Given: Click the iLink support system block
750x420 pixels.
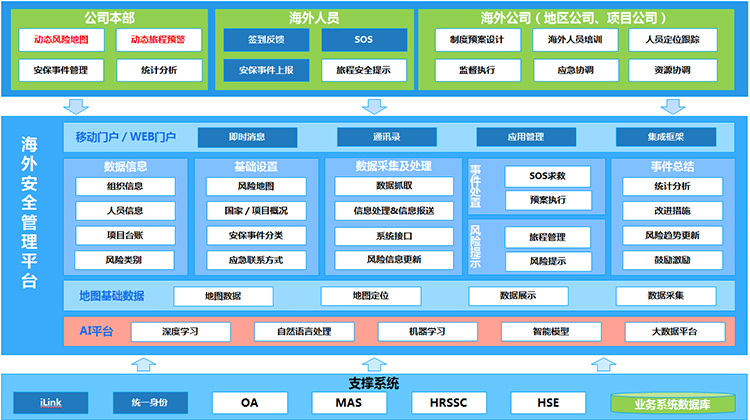Looking at the screenshot, I should [x=51, y=403].
